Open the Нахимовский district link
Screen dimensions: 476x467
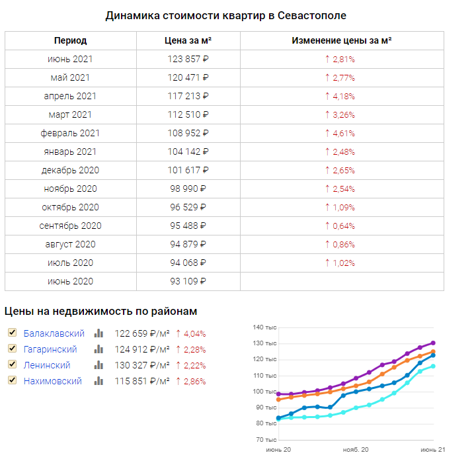[x=53, y=381]
